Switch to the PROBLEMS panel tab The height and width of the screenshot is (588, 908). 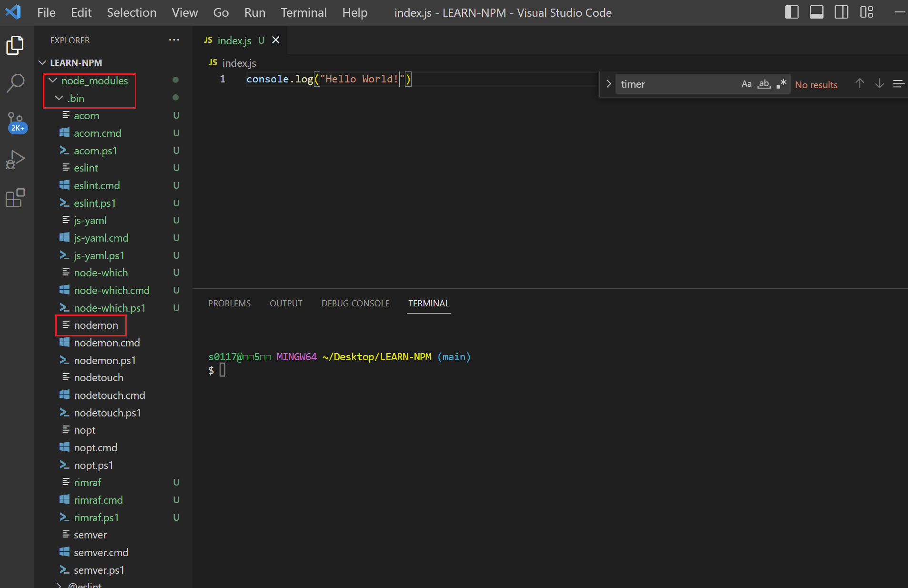pyautogui.click(x=229, y=304)
